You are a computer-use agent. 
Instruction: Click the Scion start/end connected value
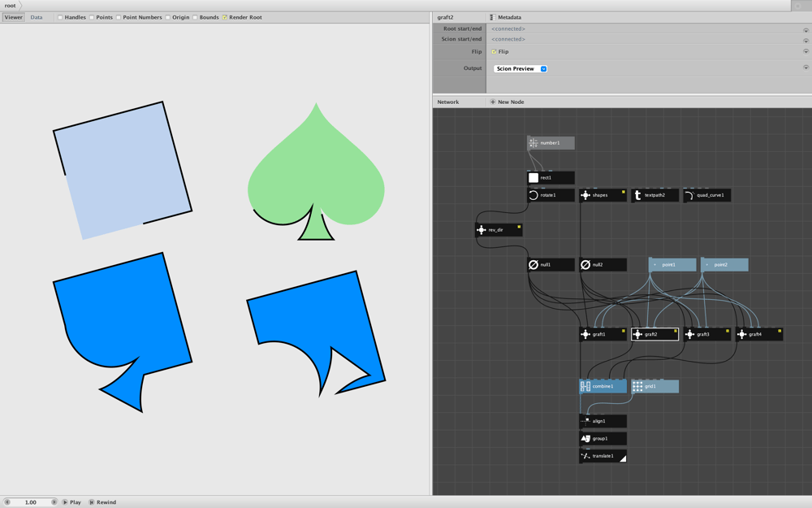click(508, 39)
